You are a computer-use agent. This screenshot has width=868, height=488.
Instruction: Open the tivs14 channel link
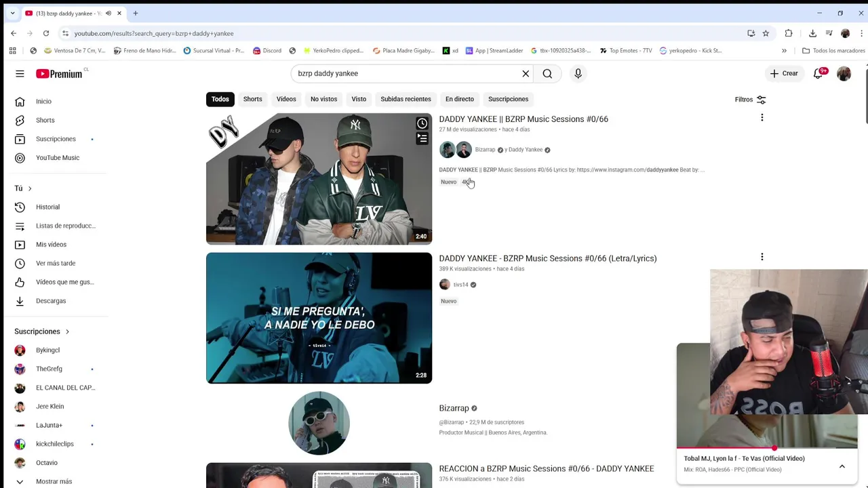(x=460, y=285)
